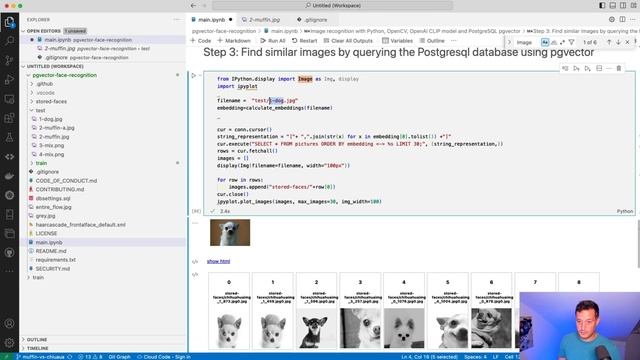The height and width of the screenshot is (360, 640).
Task: Go to previous find match arrow
Action: (609, 42)
